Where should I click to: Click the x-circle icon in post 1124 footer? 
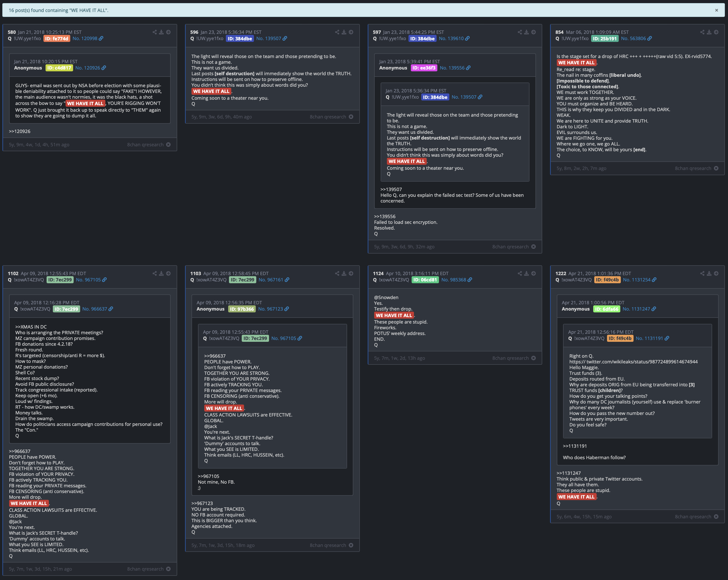[x=533, y=358]
